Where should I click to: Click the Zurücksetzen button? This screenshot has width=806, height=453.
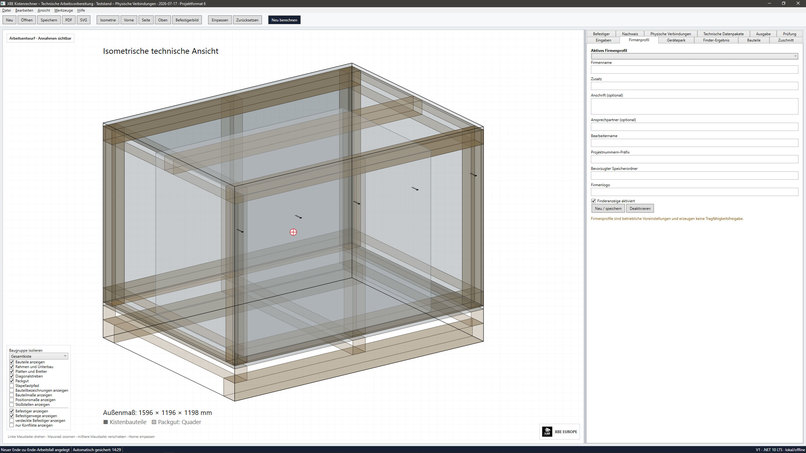click(x=248, y=20)
